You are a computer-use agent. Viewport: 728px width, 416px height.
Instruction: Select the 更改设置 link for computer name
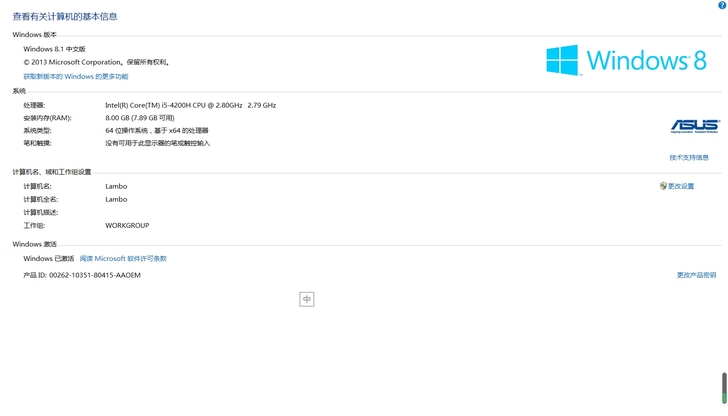coord(681,186)
